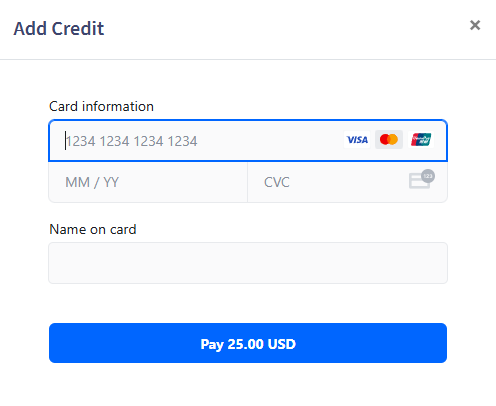Click the UnionPay card logo
The image size is (496, 406).
point(421,140)
